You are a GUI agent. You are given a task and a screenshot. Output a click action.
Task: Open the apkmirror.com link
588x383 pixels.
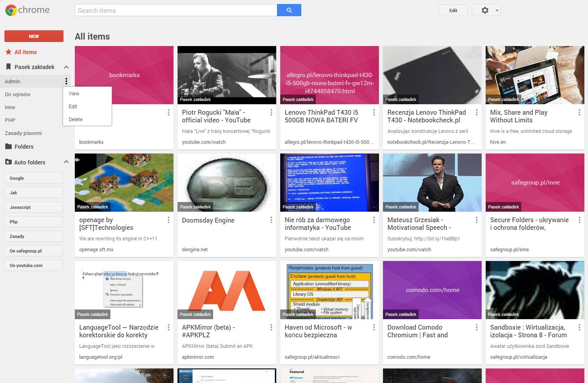(198, 357)
